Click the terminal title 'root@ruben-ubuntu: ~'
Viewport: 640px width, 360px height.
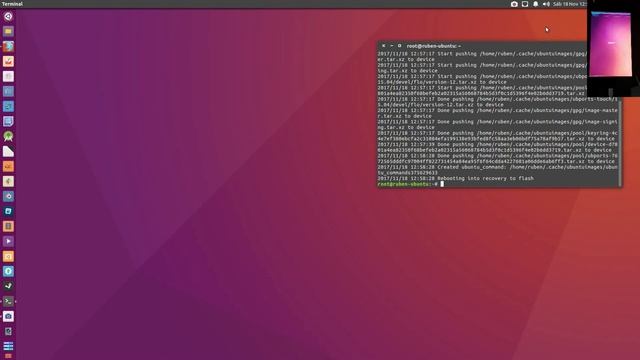click(x=433, y=46)
